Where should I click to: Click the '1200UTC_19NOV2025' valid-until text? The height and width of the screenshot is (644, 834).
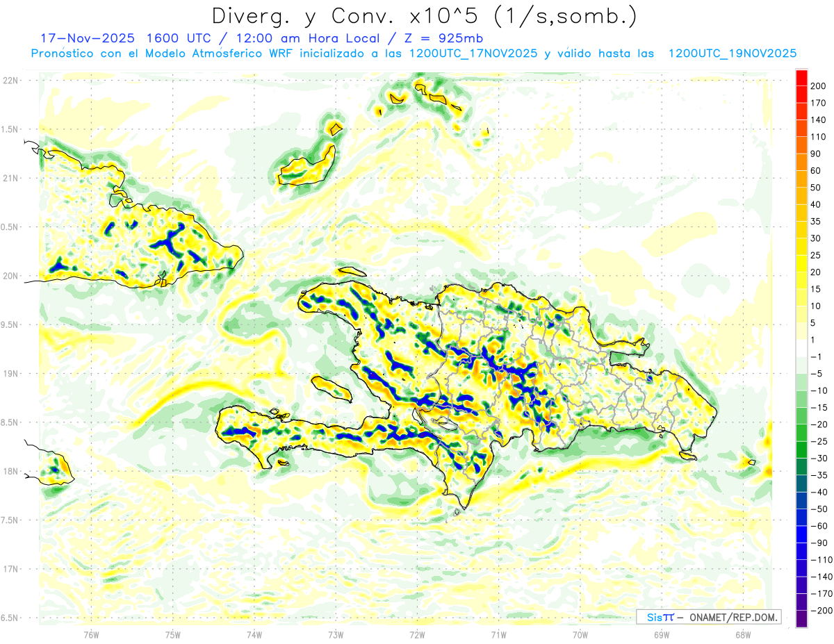coord(732,53)
